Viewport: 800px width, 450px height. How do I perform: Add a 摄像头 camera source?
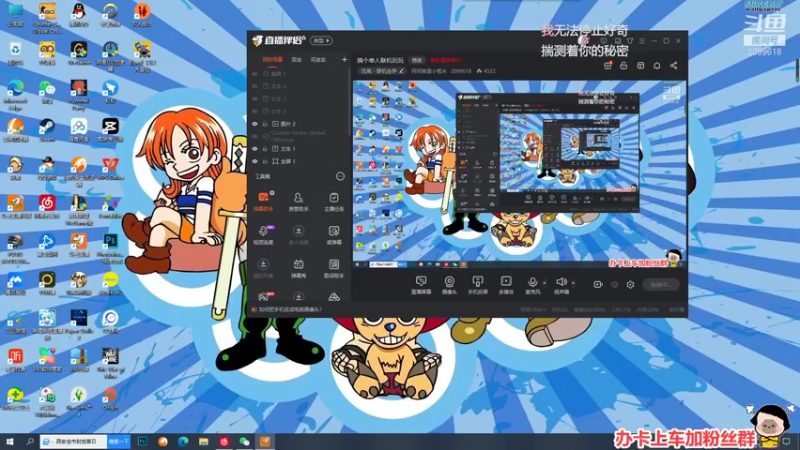click(x=449, y=285)
